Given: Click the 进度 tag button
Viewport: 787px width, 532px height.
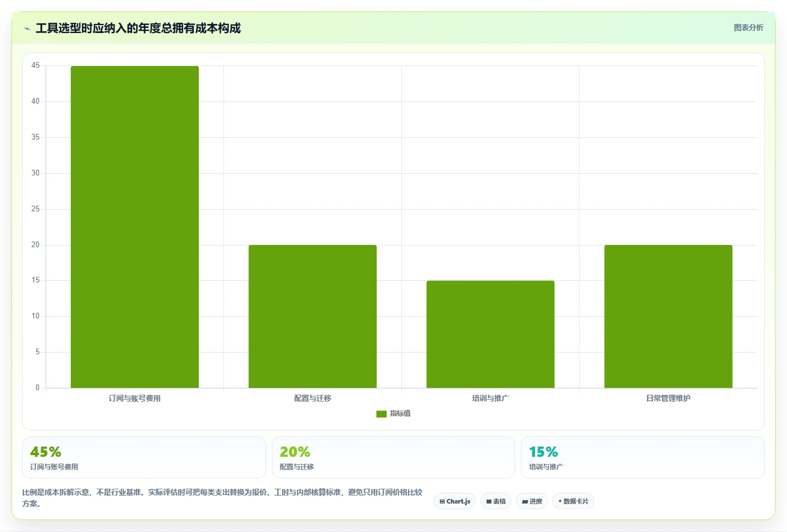Looking at the screenshot, I should click(532, 501).
